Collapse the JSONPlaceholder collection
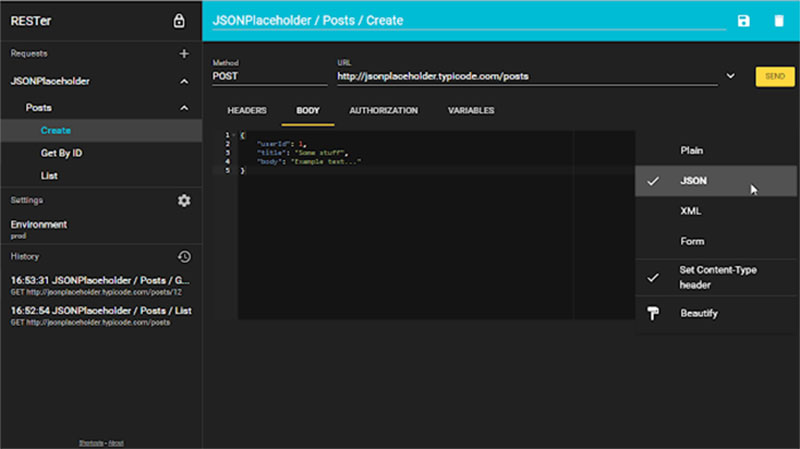Viewport: 800px width, 449px height. pos(184,82)
